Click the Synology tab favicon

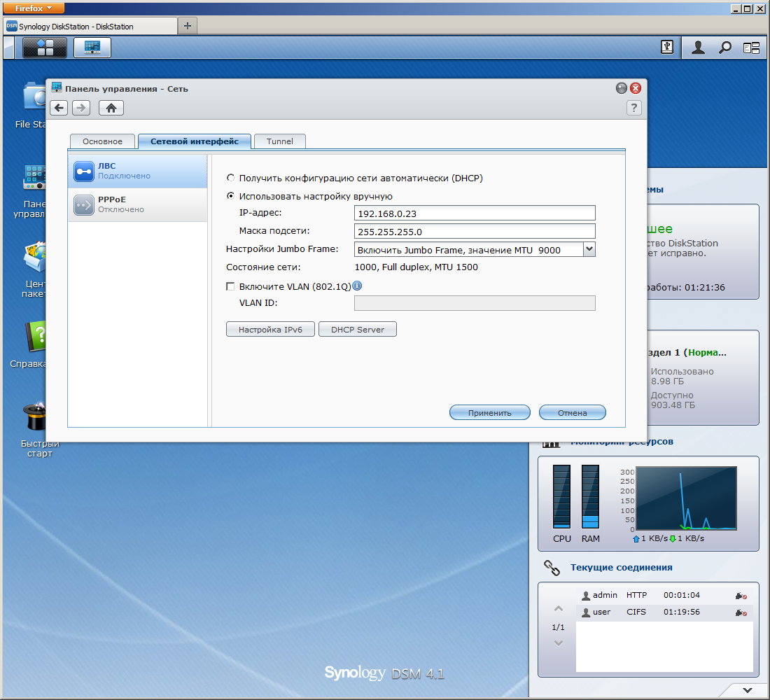click(x=12, y=26)
